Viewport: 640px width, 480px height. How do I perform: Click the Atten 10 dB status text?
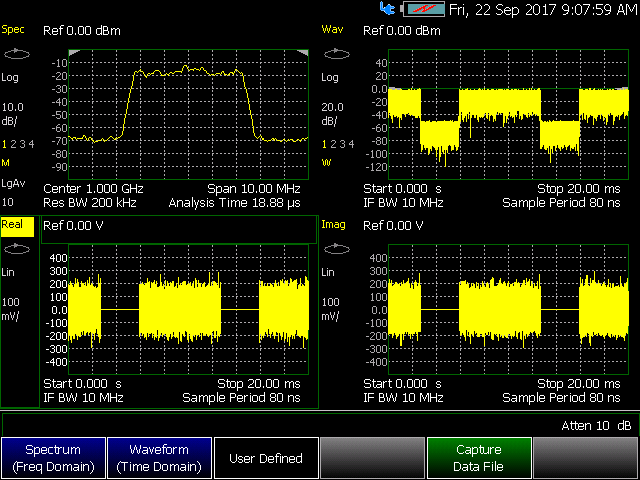596,426
